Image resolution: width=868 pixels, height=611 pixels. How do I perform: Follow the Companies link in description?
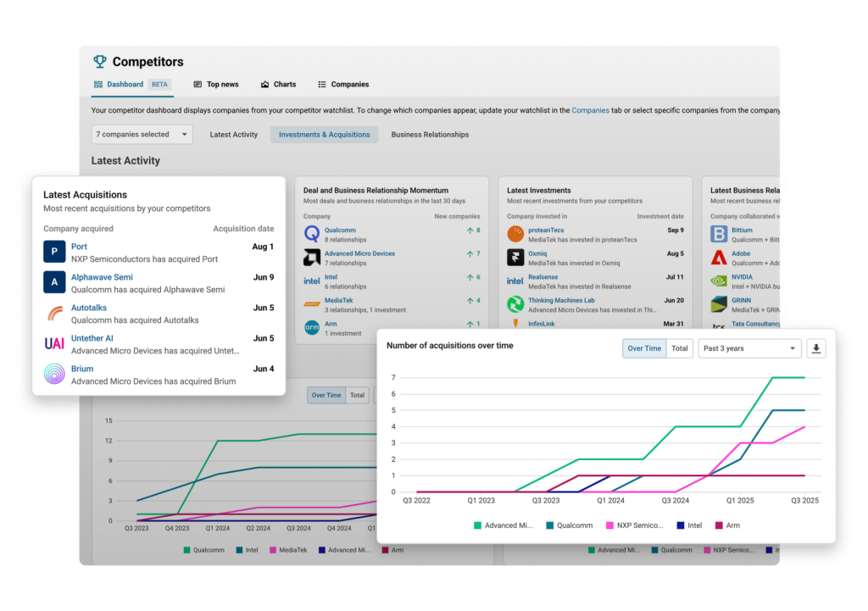point(590,110)
